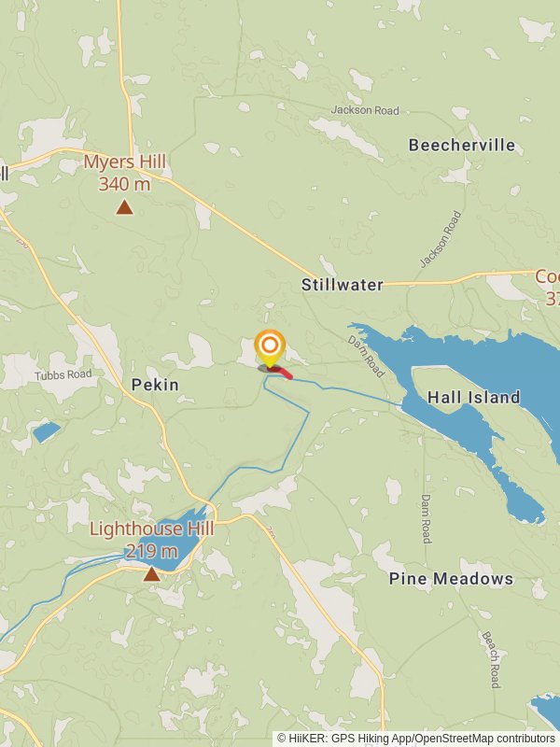Viewport: 560px width, 747px height.
Task: Open the HiiKER OpenStreetMap contributors attribution
Action: pos(416,739)
